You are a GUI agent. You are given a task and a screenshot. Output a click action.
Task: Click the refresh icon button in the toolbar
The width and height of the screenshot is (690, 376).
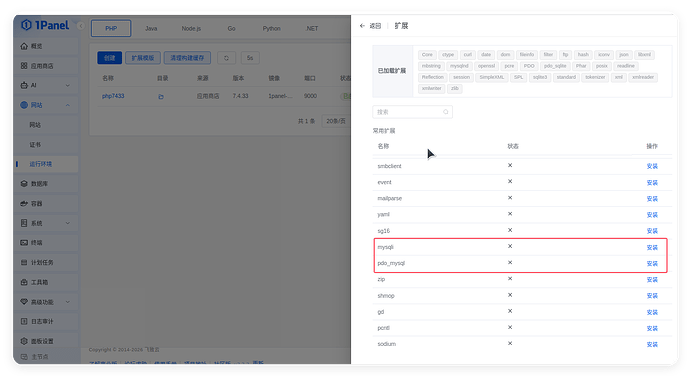click(x=226, y=58)
